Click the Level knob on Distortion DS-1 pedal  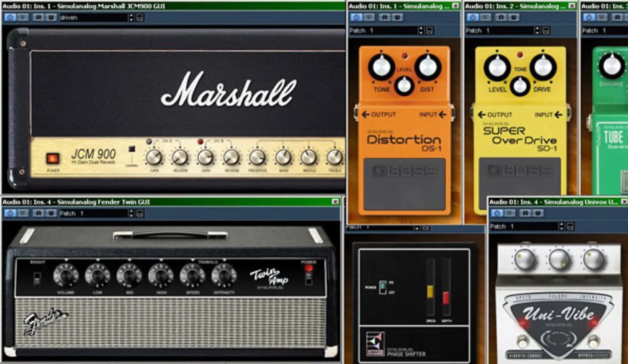(x=404, y=85)
